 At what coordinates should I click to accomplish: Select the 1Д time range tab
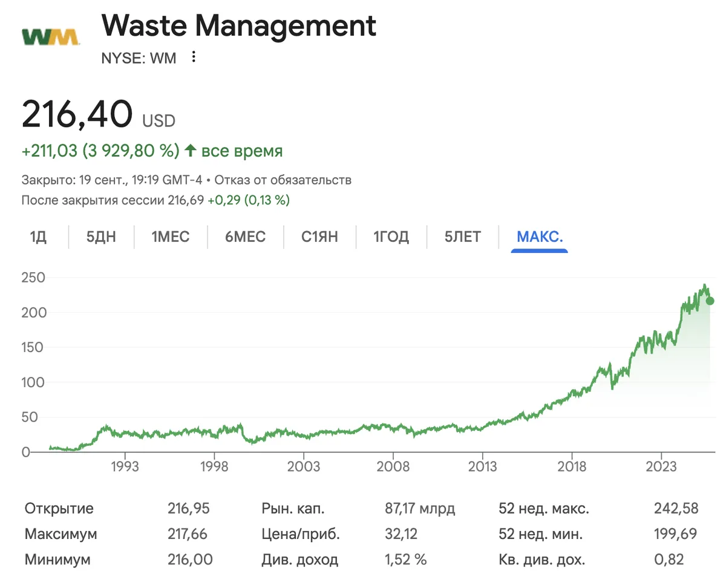pyautogui.click(x=38, y=237)
